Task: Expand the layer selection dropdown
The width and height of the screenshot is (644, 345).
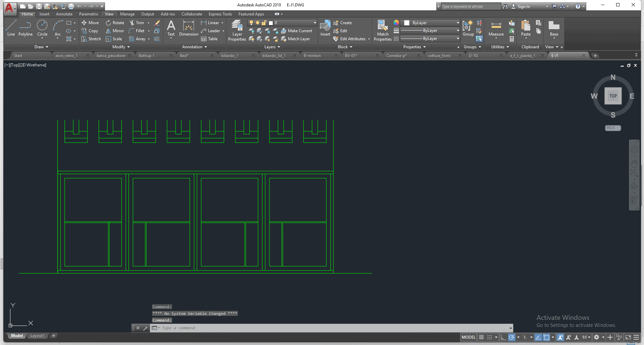Action: 315,23
